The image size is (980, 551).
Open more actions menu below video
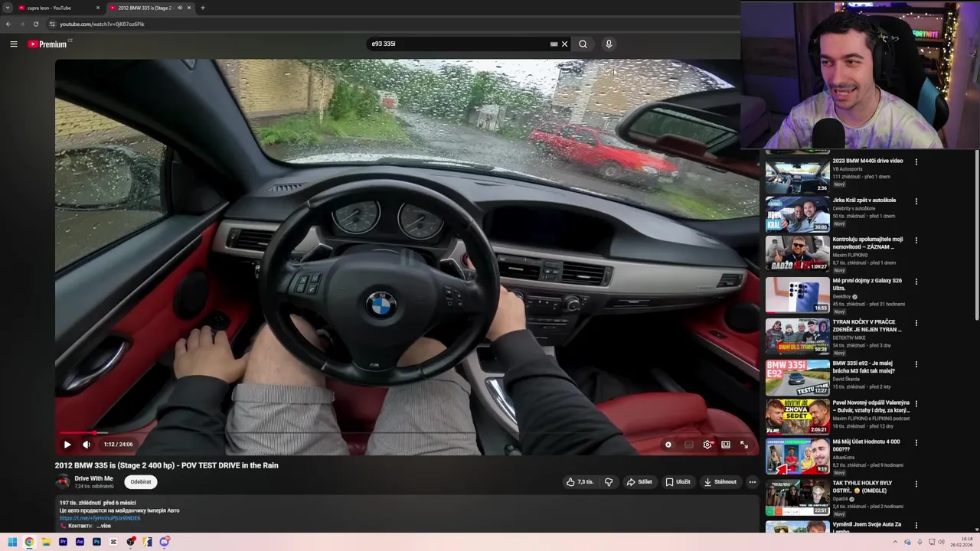point(753,482)
